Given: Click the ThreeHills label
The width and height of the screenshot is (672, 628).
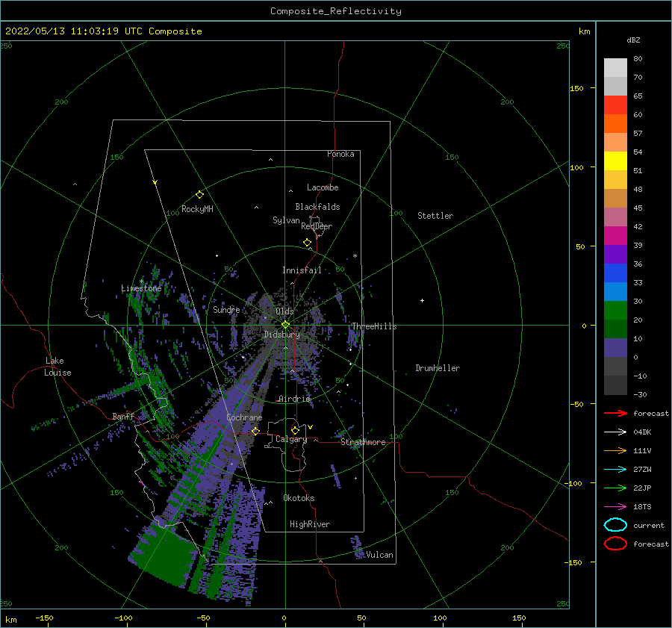Looking at the screenshot, I should (374, 326).
